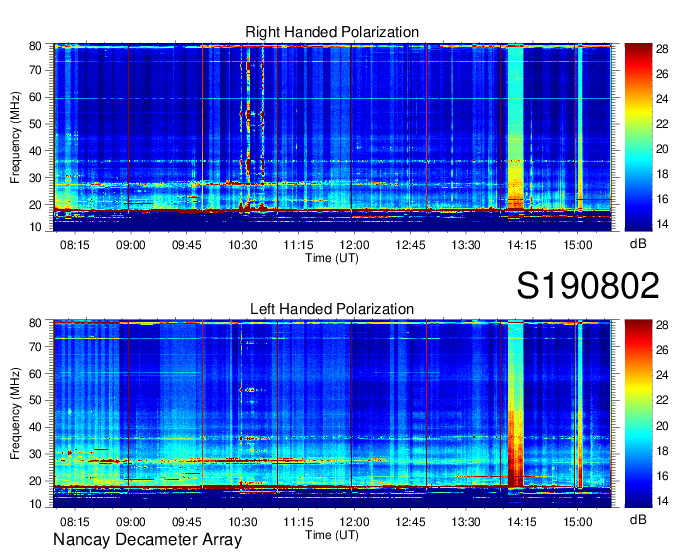680x552 pixels.
Task: Click "Frequency (MHz)" axis label of left-handed plot
Action: point(15,414)
